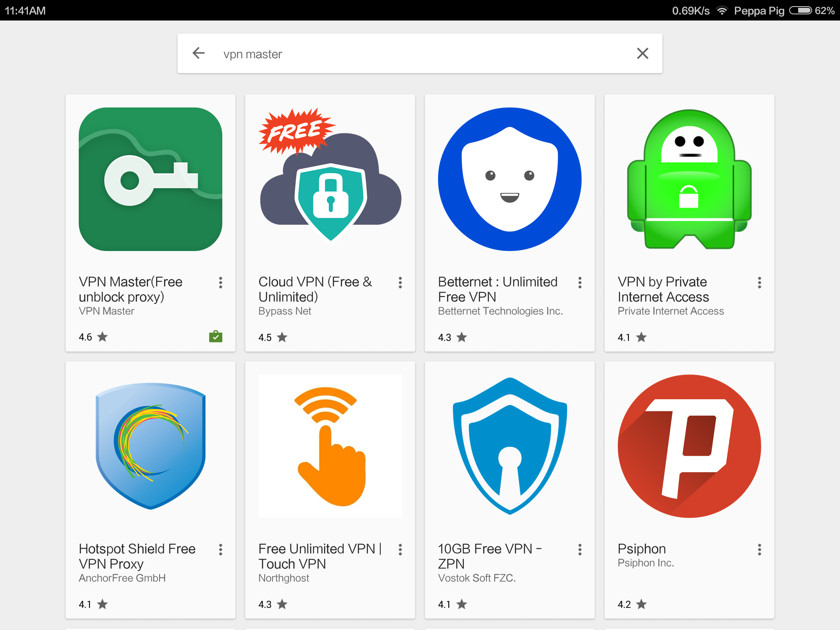Select developer name 'Bypass Net'
Viewport: 840px width, 630px height.
(285, 311)
